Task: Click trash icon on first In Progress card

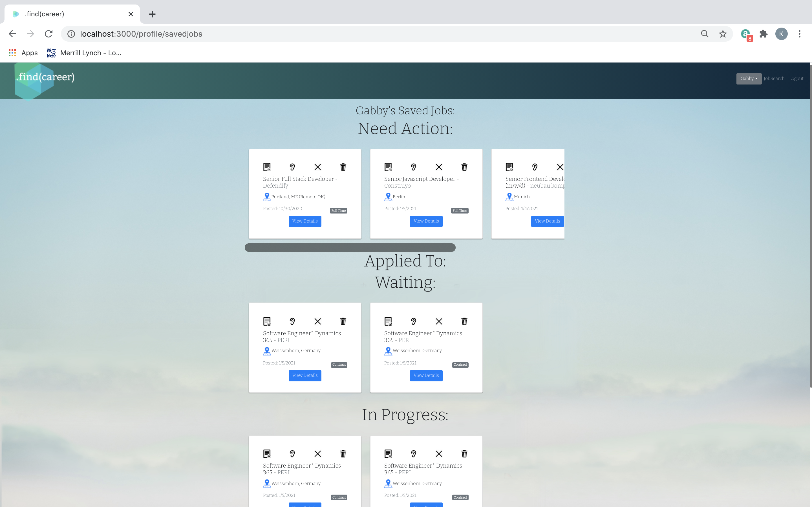Action: [x=343, y=454]
